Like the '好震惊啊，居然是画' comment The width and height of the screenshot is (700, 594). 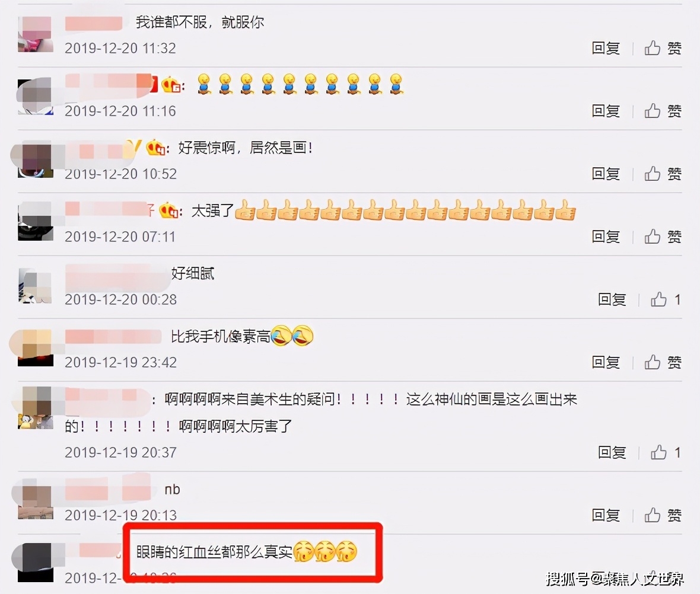[663, 174]
